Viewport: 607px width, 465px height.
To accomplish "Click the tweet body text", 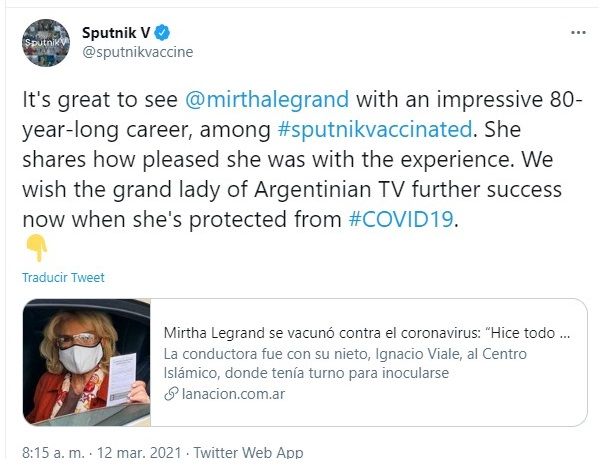I will (302, 160).
